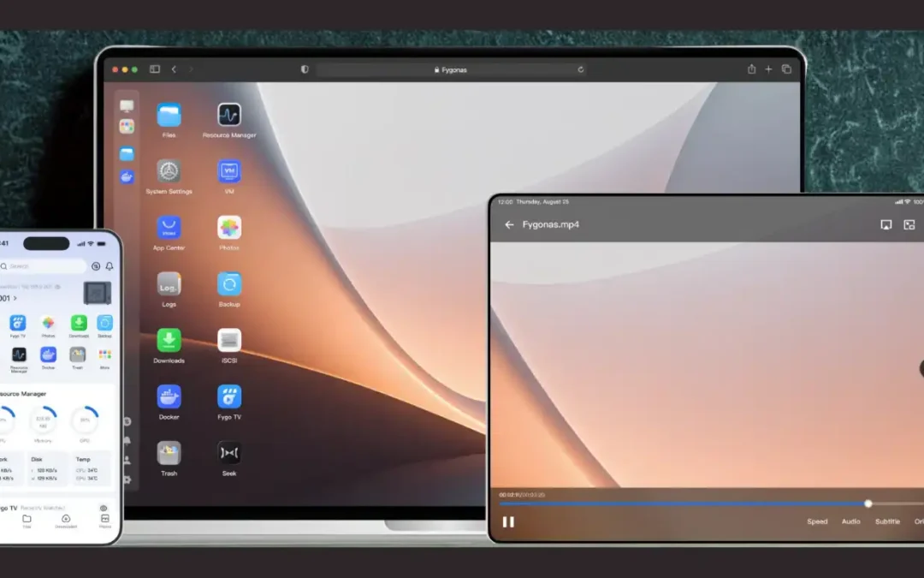
Task: Open the Backup app on the laptop desktop
Action: [x=229, y=284]
